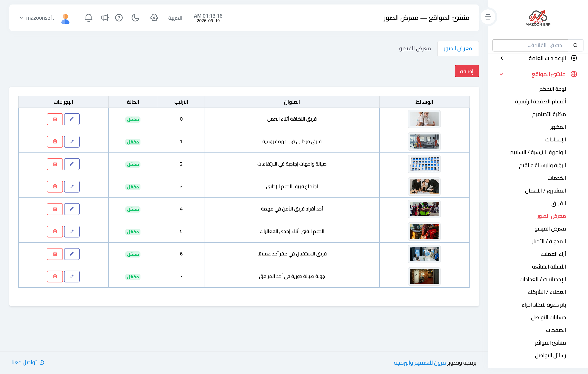The height and width of the screenshot is (374, 588).
Task: Delete row فريق الاستقبال في مقر أحد عملائنا
Action: point(55,254)
